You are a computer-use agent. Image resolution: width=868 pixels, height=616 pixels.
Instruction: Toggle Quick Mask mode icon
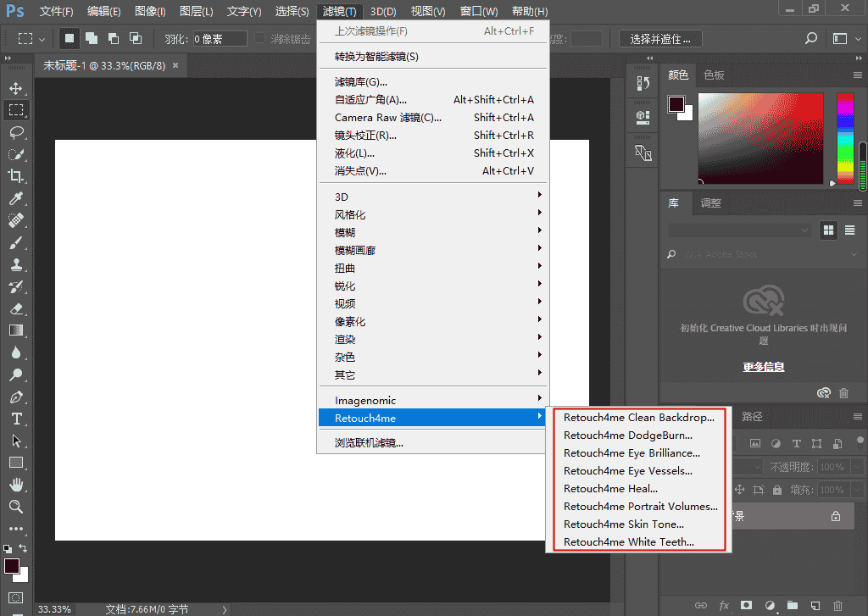coord(16,597)
